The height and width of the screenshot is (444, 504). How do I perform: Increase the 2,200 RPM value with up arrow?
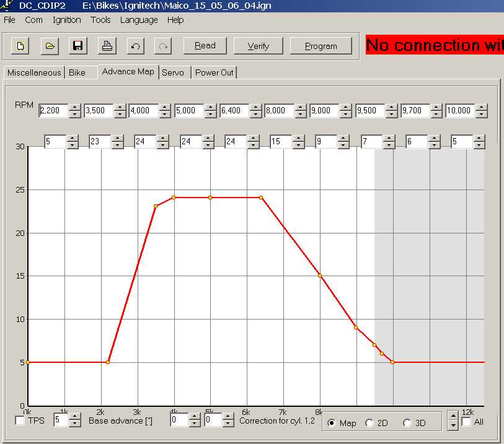tap(74, 108)
